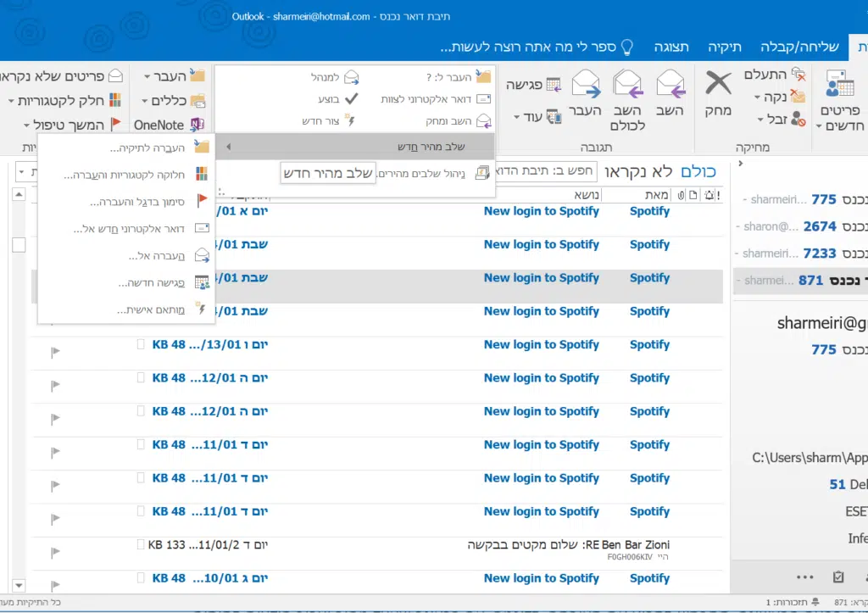Click the העבר (Forward) envelope in the תגובה group
868x613 pixels.
tap(586, 84)
